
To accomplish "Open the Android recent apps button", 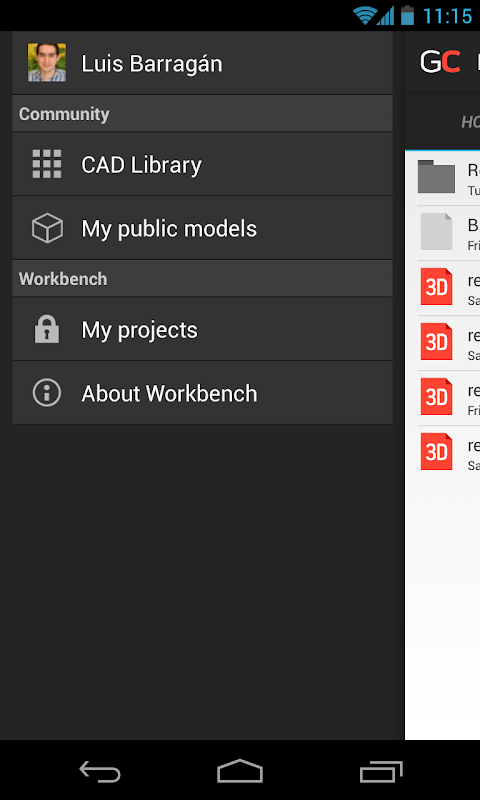I will point(381,771).
